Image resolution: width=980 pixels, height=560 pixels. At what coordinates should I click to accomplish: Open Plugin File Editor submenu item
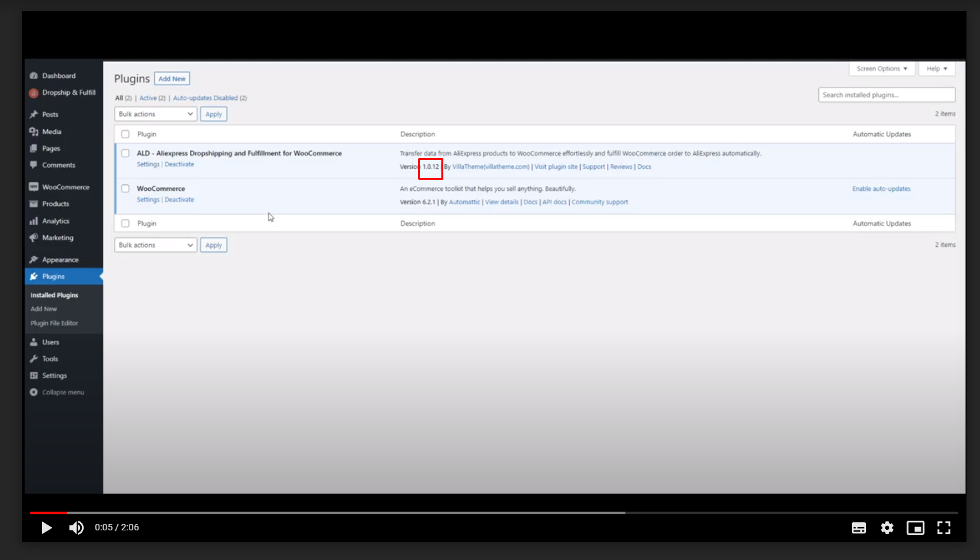pyautogui.click(x=54, y=323)
